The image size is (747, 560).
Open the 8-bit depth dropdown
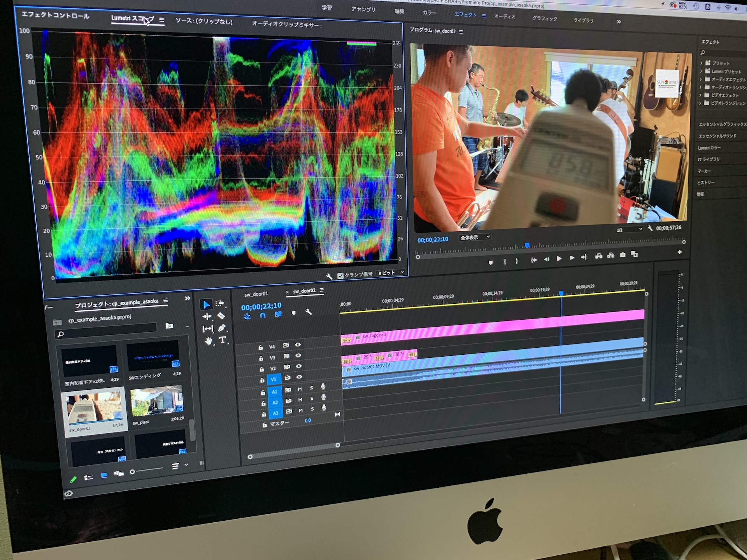(391, 273)
